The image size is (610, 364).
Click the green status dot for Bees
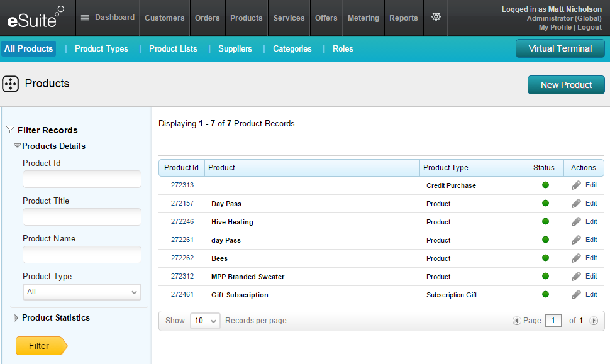[x=545, y=258]
